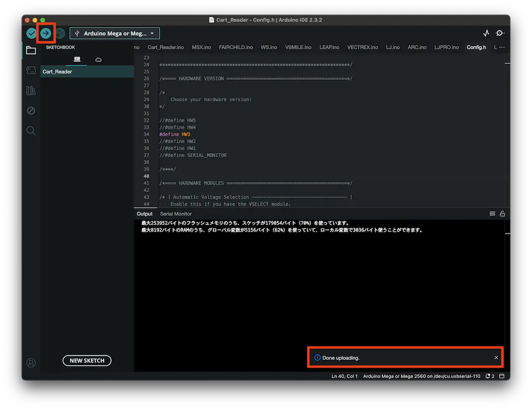Click the SKETCHBOOK panel heading
The height and width of the screenshot is (409, 532).
click(61, 47)
